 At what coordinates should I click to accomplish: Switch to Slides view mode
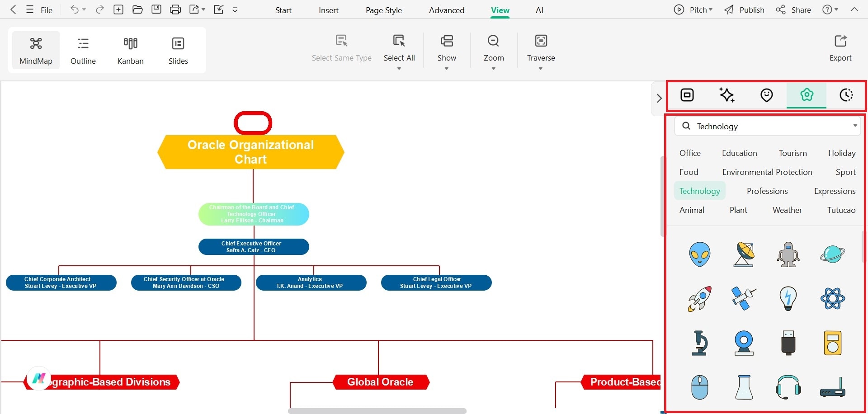[x=178, y=50]
